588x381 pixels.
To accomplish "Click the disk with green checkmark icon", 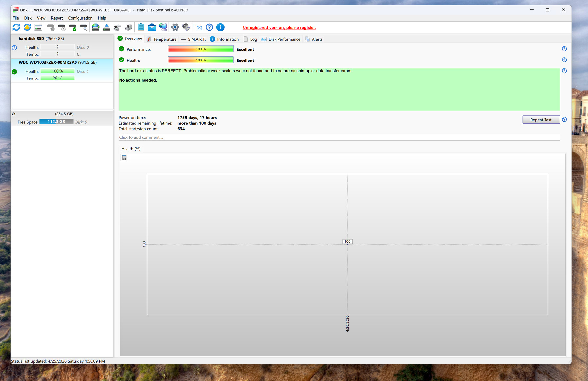I will [x=73, y=27].
